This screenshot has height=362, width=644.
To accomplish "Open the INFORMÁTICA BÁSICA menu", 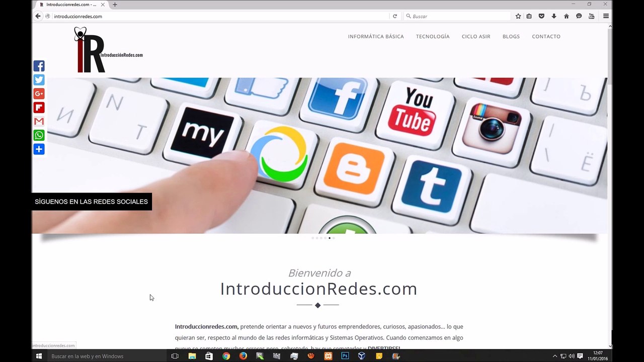I will click(376, 36).
